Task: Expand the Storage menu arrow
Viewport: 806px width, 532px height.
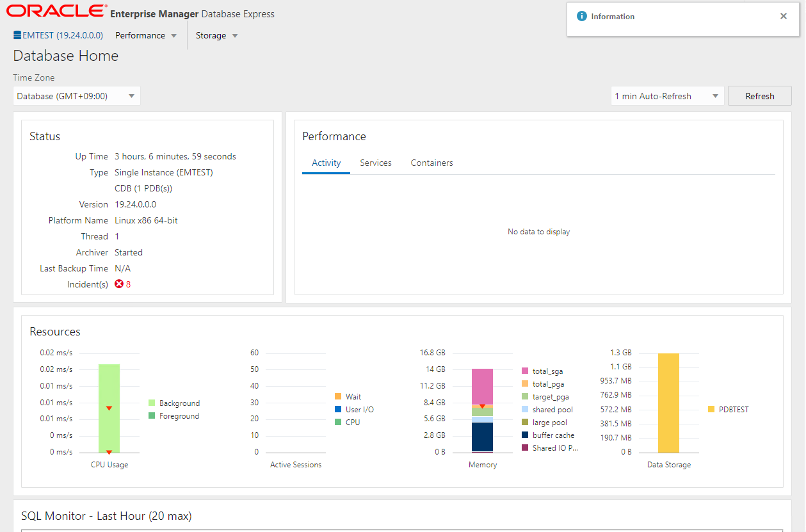Action: point(235,36)
